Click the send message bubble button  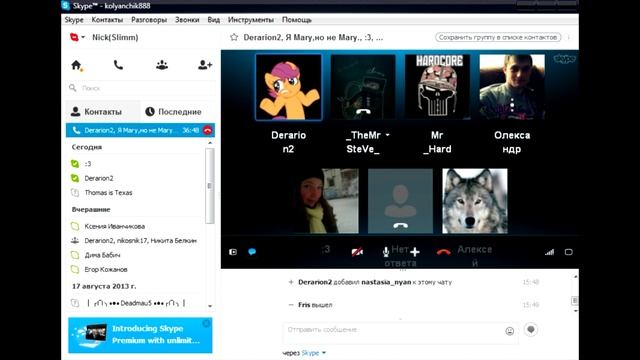pyautogui.click(x=531, y=329)
